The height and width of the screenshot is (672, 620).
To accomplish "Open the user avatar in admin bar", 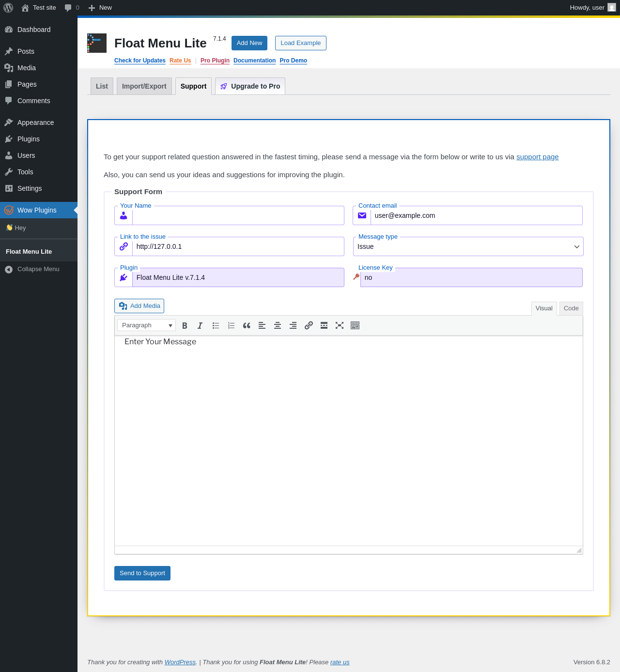I will (612, 8).
